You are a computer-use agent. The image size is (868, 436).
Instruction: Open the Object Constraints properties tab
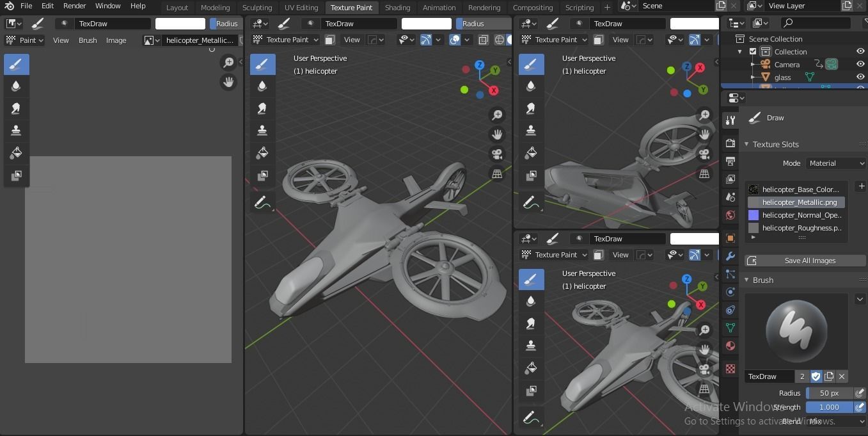click(x=730, y=310)
